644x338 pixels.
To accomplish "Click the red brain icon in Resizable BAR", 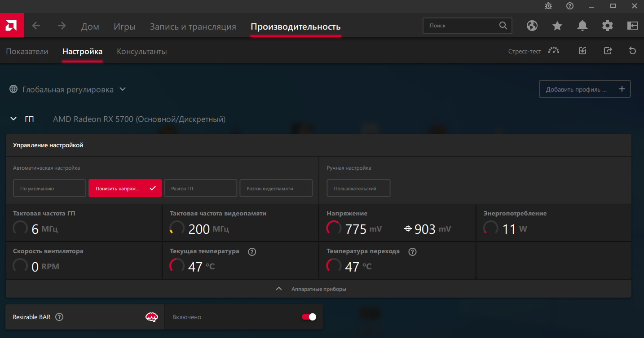I will [x=152, y=317].
